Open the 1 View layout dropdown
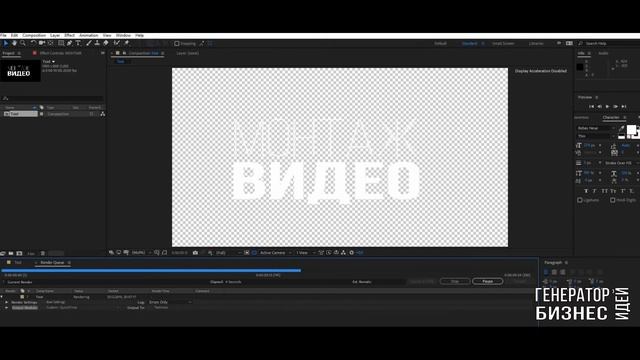The width and height of the screenshot is (640, 360). (x=305, y=253)
